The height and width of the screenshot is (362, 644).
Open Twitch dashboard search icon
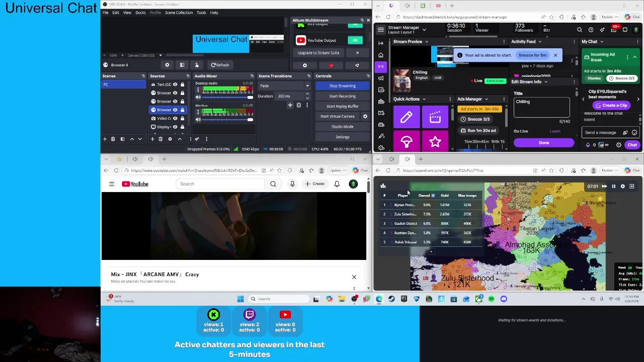(x=580, y=30)
